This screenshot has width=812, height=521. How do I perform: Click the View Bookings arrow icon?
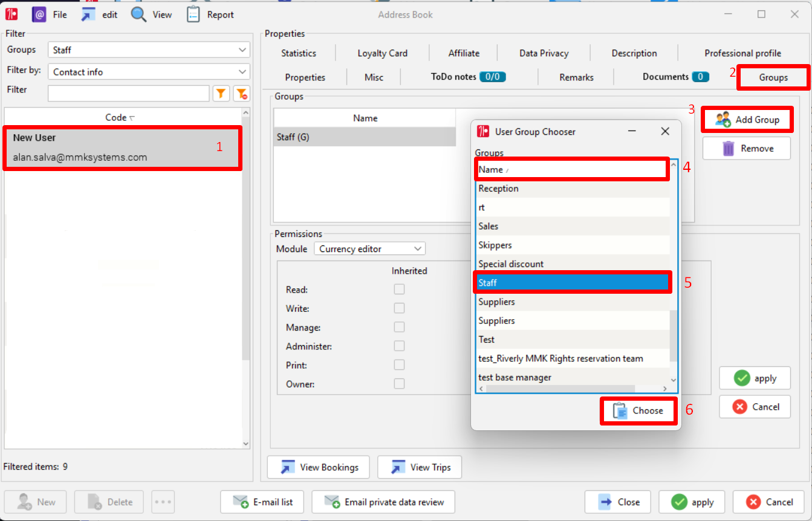(x=288, y=467)
